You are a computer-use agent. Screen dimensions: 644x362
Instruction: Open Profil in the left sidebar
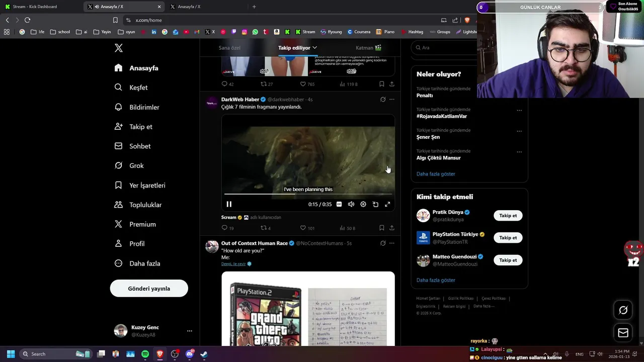(130, 243)
